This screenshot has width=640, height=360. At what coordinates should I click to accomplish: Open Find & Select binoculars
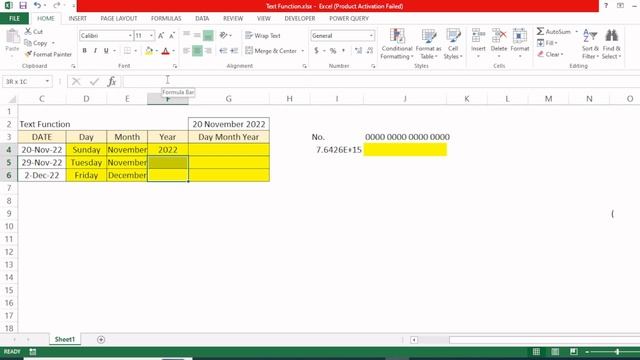coord(611,44)
